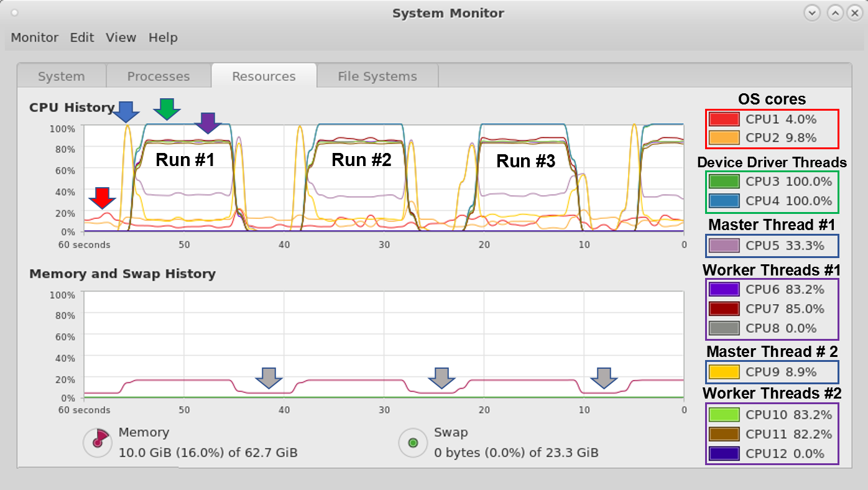
Task: Open the Edit menu
Action: point(82,38)
